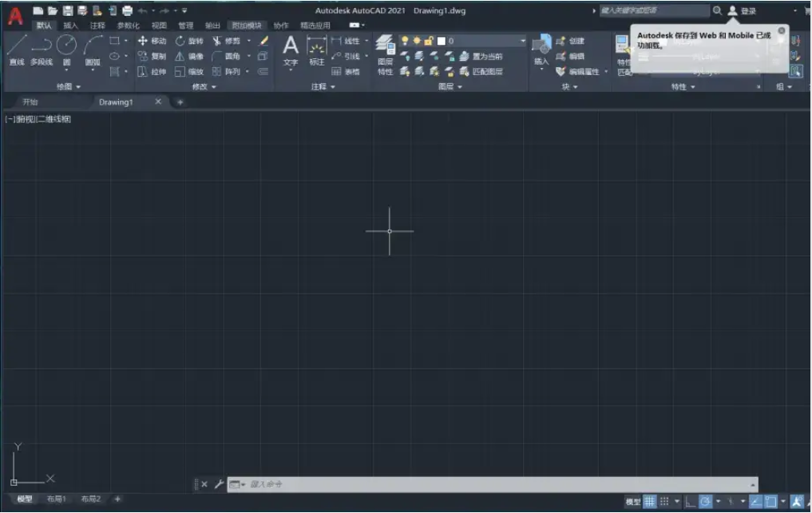Image resolution: width=812 pixels, height=513 pixels.
Task: Expand command line history arrow
Action: point(752,484)
